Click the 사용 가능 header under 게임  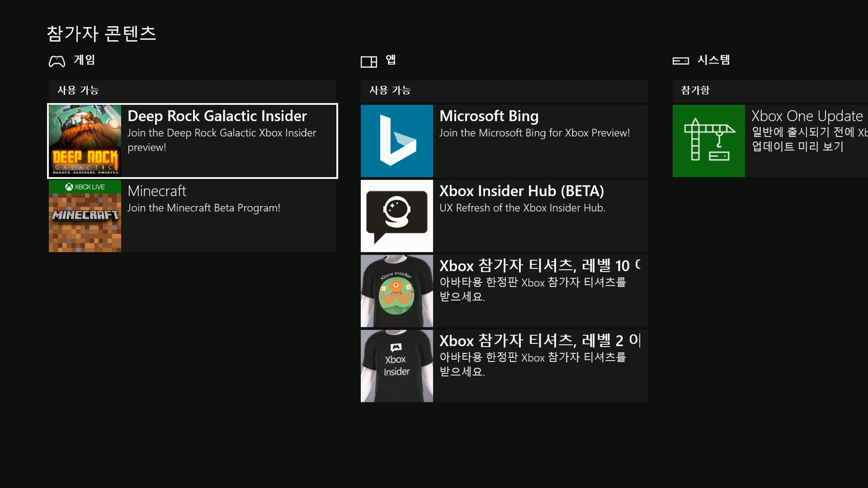click(x=192, y=91)
